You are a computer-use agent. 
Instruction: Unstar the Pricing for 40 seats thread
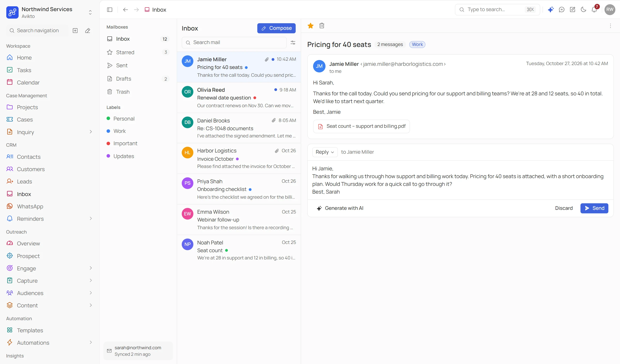coord(310,26)
